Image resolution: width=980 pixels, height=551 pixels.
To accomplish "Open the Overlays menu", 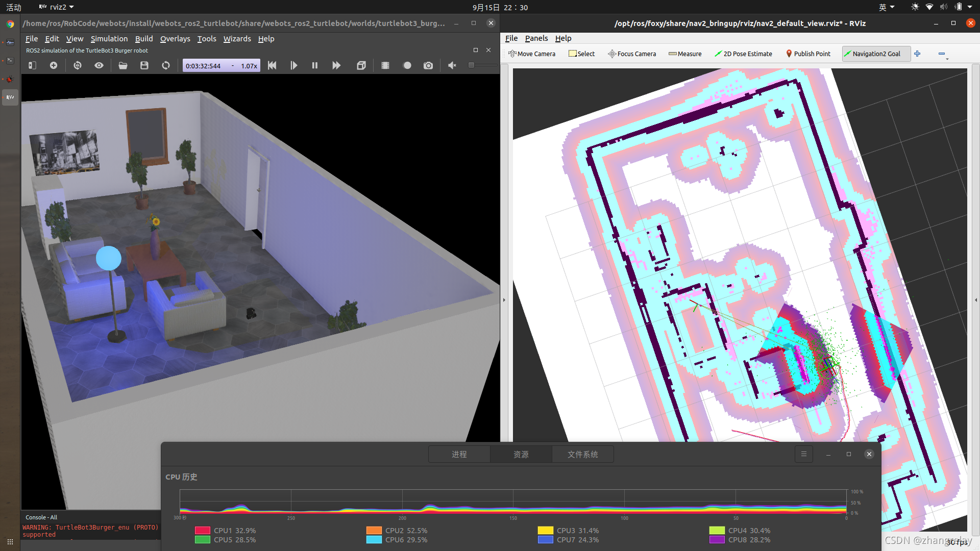I will (x=175, y=39).
